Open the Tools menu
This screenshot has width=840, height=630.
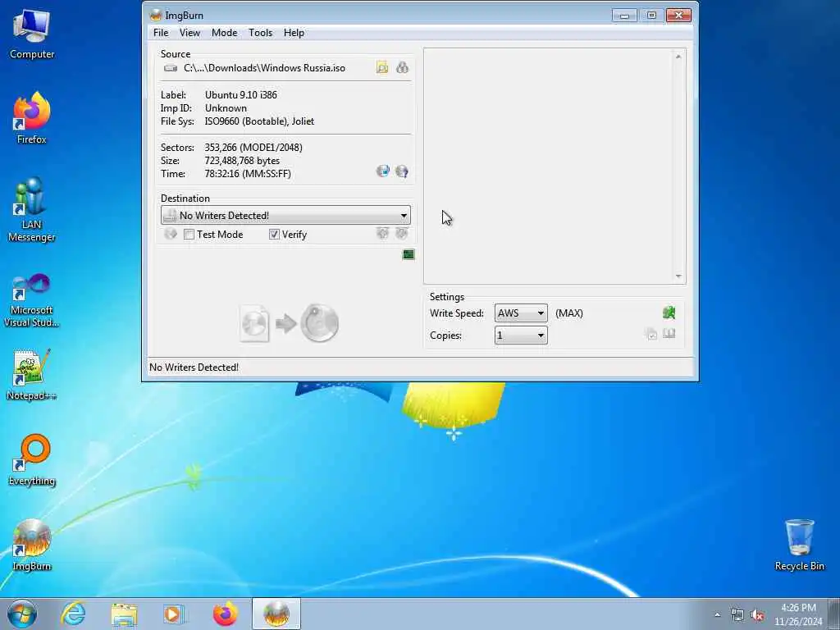(260, 33)
